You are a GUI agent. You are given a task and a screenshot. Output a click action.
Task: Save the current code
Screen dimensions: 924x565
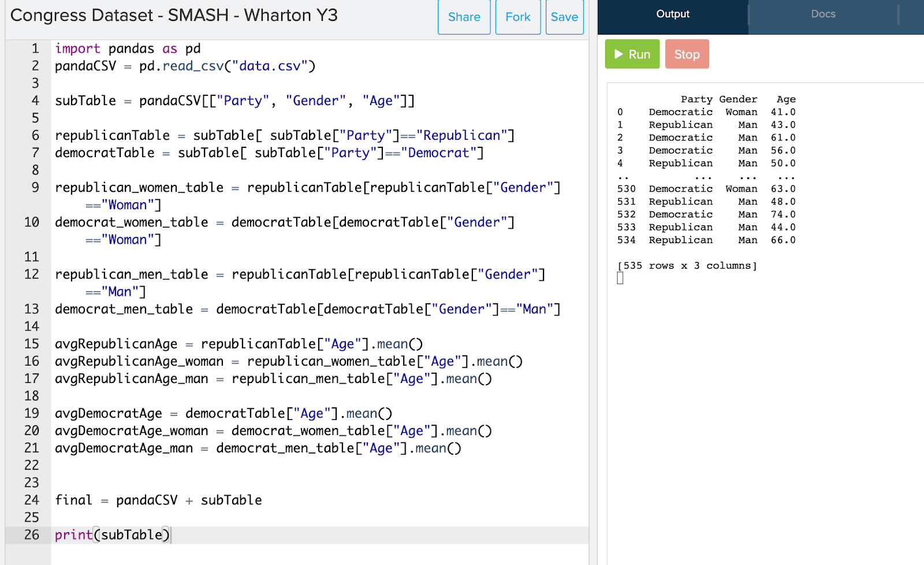[564, 17]
